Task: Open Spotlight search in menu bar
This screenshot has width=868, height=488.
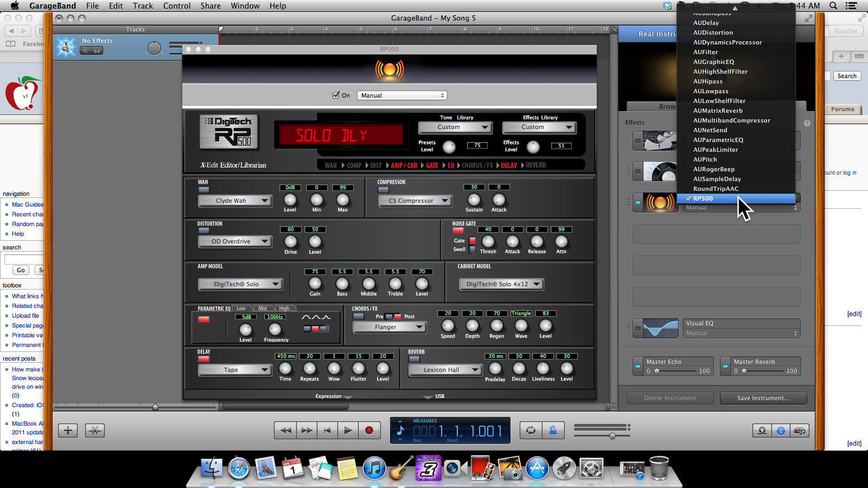Action: pyautogui.click(x=833, y=5)
